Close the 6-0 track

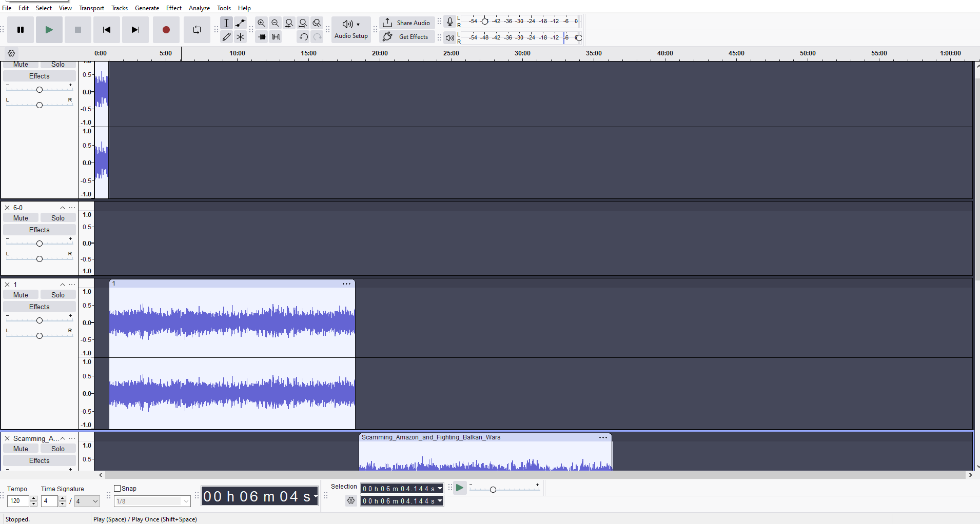[7, 208]
